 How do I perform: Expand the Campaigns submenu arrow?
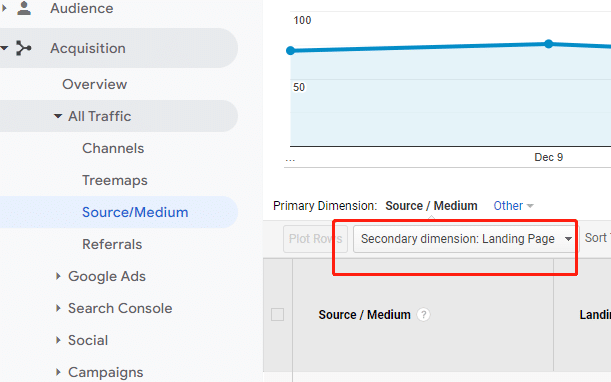(x=58, y=372)
